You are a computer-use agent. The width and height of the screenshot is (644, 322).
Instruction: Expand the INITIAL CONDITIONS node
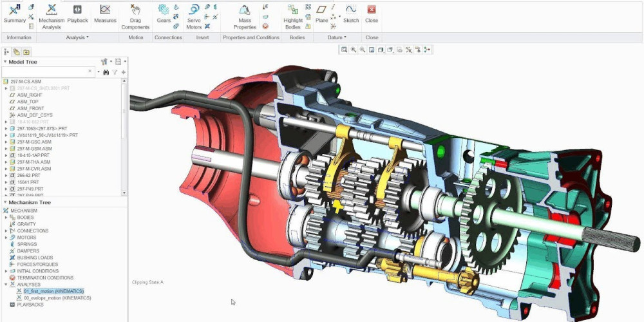(6, 271)
